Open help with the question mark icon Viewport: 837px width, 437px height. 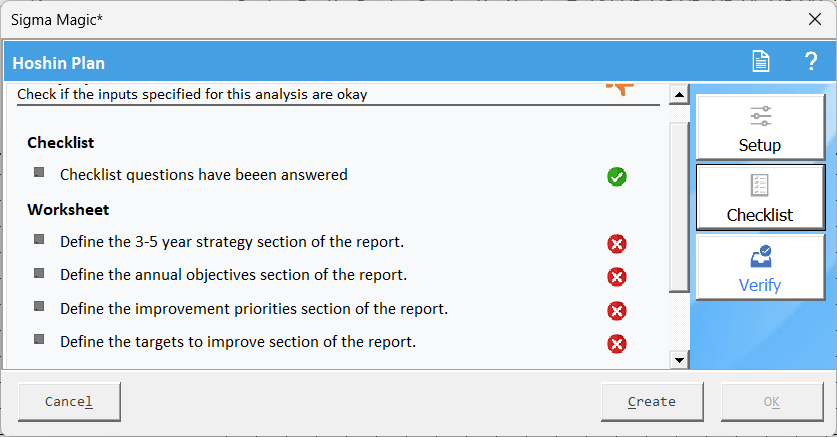click(x=811, y=62)
